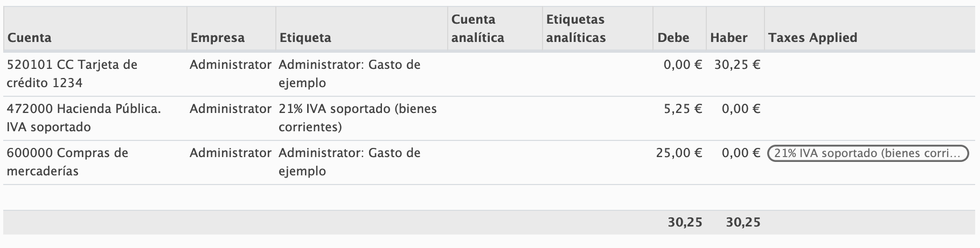Image resolution: width=980 pixels, height=248 pixels.
Task: Sort by the Debe column
Action: point(673,38)
